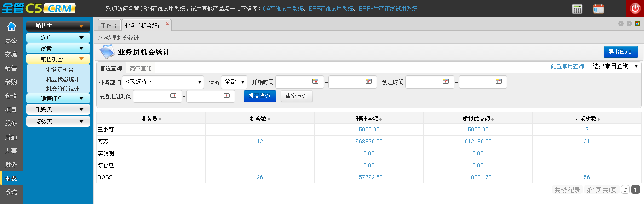
Task: Open calendar picker for 创建时间 end field
Action: (x=499, y=81)
